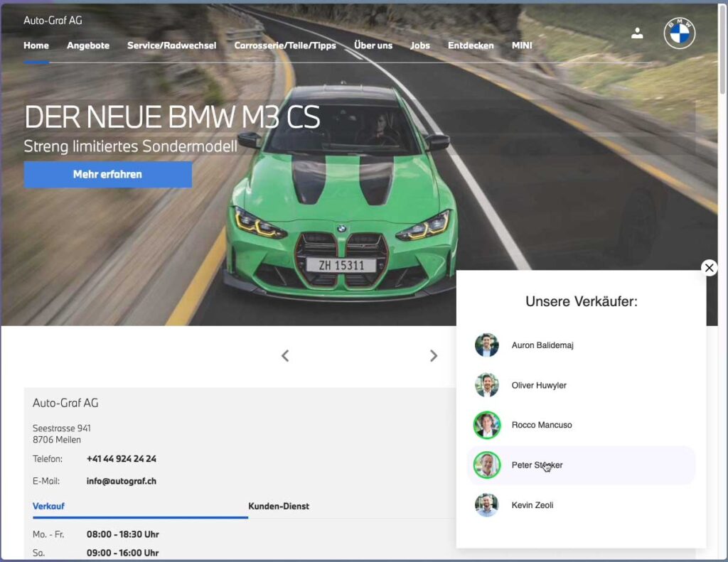Viewport: 728px width, 562px height.
Task: Open the user account icon
Action: [637, 33]
